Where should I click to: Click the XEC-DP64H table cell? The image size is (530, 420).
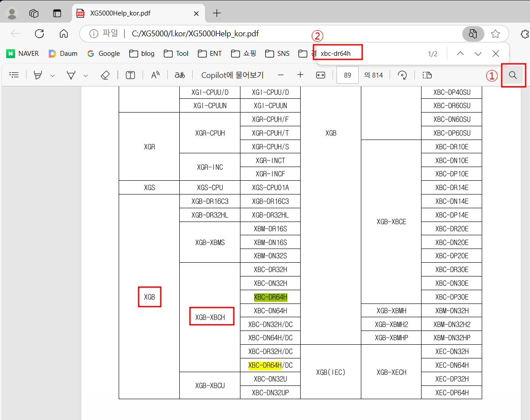click(452, 393)
